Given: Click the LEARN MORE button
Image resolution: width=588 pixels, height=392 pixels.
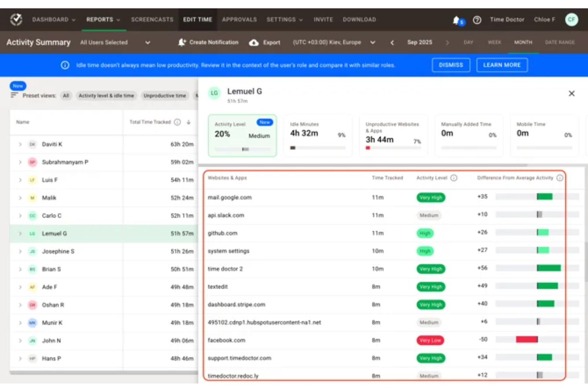Looking at the screenshot, I should point(502,65).
